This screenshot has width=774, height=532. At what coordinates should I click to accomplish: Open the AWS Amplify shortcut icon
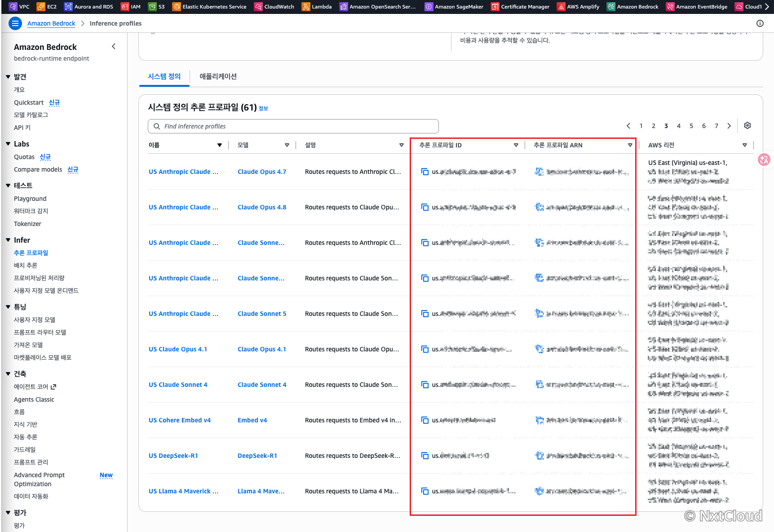pos(561,7)
